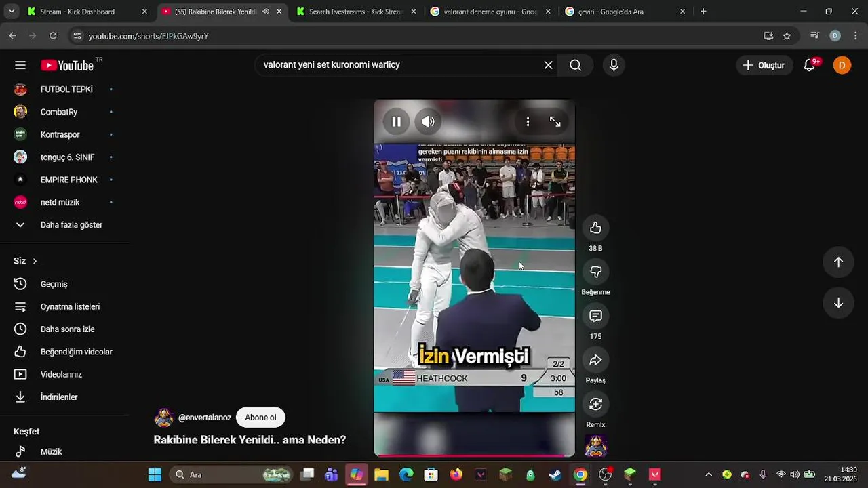The image size is (868, 488).
Task: Go to the next Short with down arrow
Action: click(x=838, y=303)
